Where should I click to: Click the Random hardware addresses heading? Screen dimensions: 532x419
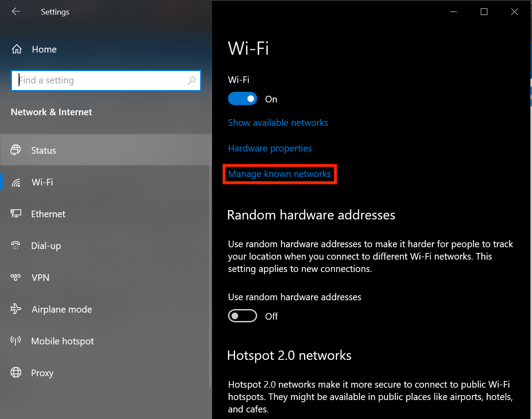pyautogui.click(x=311, y=215)
